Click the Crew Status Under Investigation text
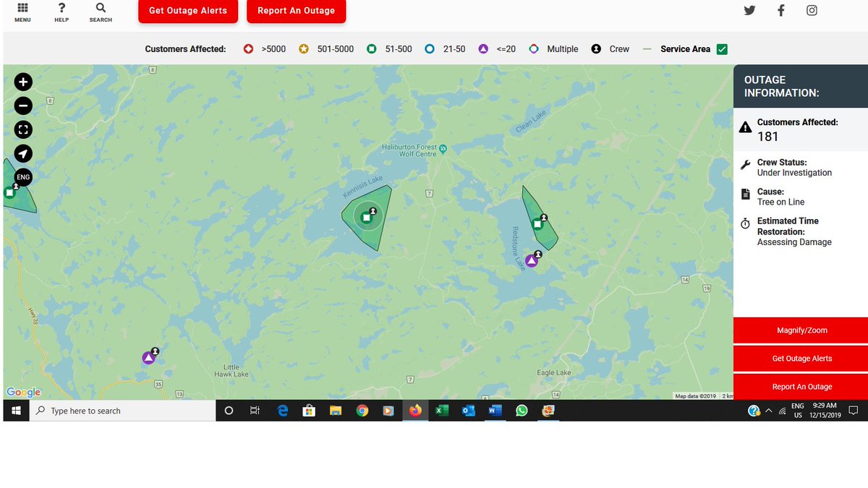868x488 pixels. [794, 173]
